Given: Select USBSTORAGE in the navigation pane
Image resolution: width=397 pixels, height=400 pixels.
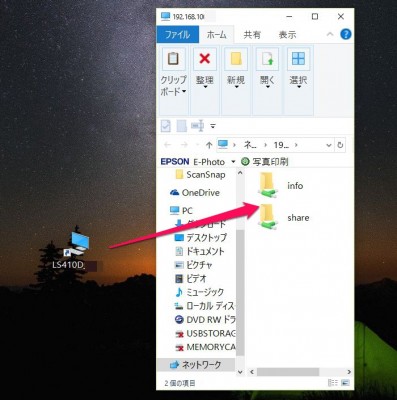Looking at the screenshot, I should (205, 333).
